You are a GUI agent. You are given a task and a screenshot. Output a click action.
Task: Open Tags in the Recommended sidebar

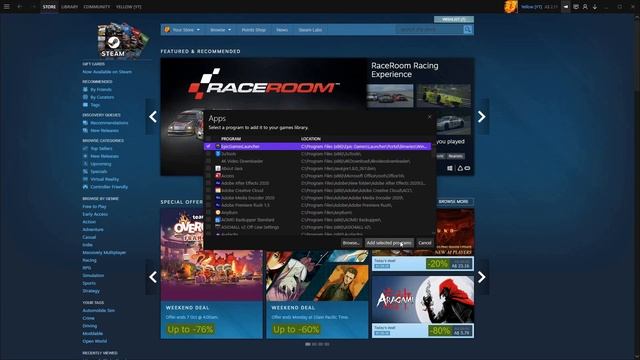[95, 105]
